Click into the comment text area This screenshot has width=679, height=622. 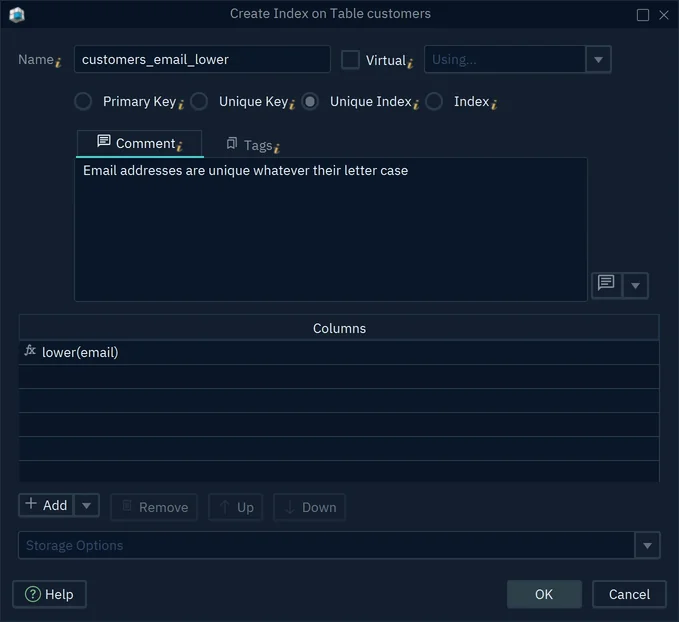click(331, 230)
